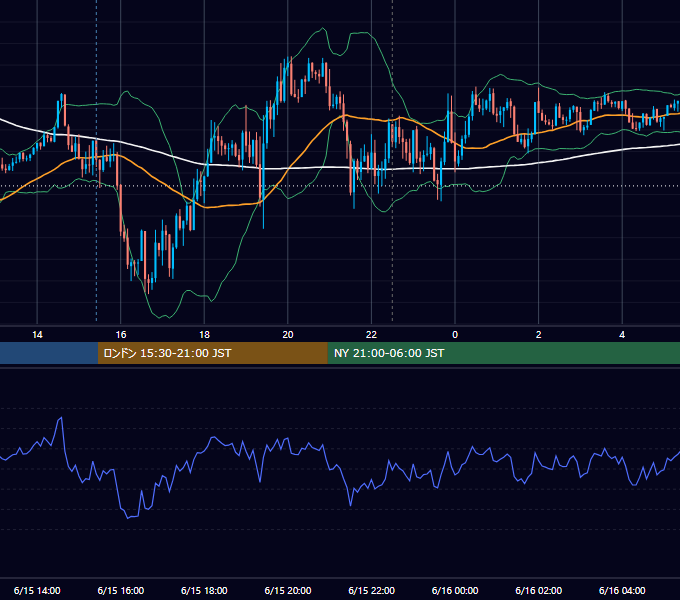Click the 6/16 04:00 date label
Screen dimensions: 680x600
coord(622,590)
